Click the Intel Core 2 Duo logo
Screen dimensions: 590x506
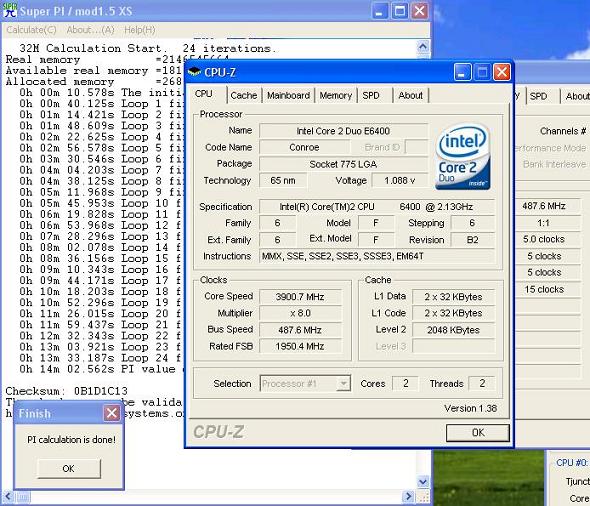(x=463, y=156)
